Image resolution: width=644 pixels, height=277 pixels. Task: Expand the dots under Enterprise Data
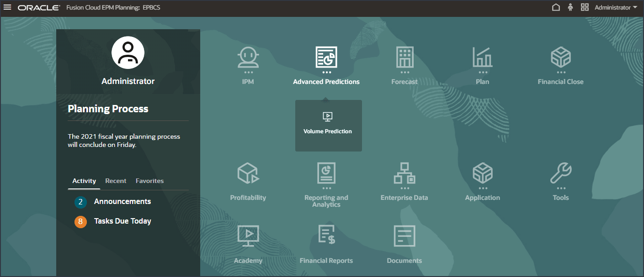tap(404, 188)
